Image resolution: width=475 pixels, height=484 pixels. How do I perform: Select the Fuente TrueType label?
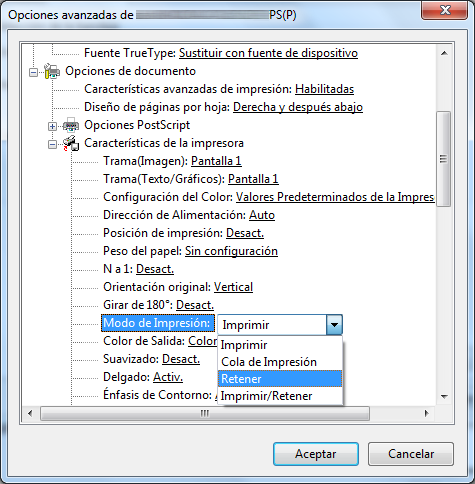point(130,53)
